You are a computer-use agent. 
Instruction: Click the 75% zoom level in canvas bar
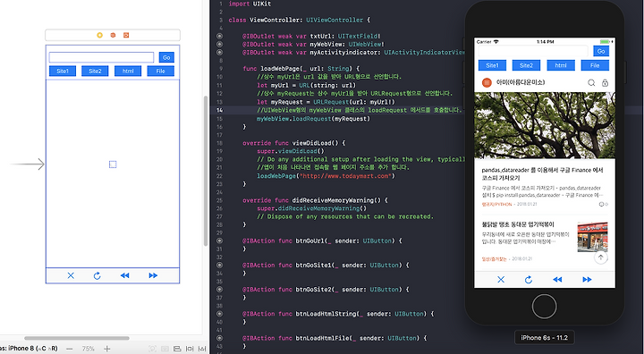point(88,349)
